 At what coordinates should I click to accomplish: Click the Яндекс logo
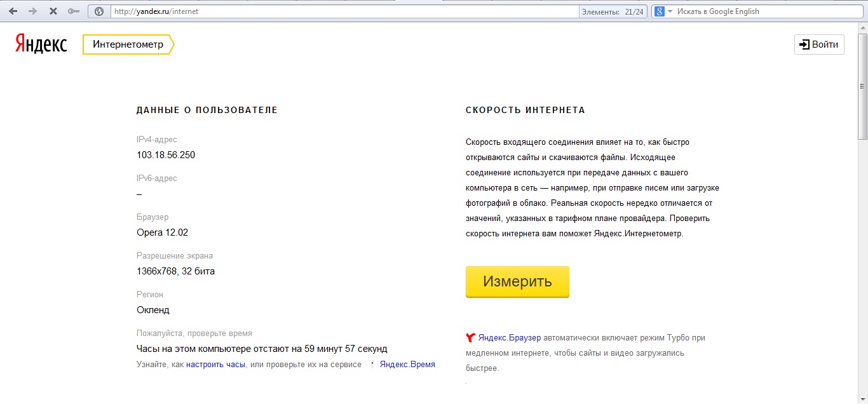click(x=41, y=44)
